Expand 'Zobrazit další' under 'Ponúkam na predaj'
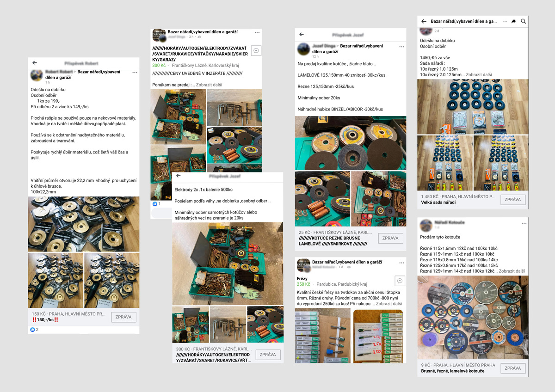This screenshot has width=555, height=392. point(209,85)
